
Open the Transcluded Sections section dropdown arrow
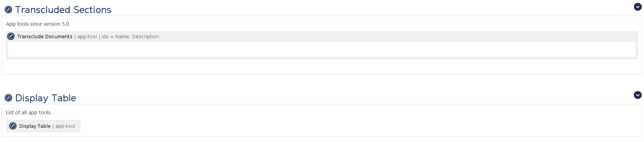click(x=637, y=7)
